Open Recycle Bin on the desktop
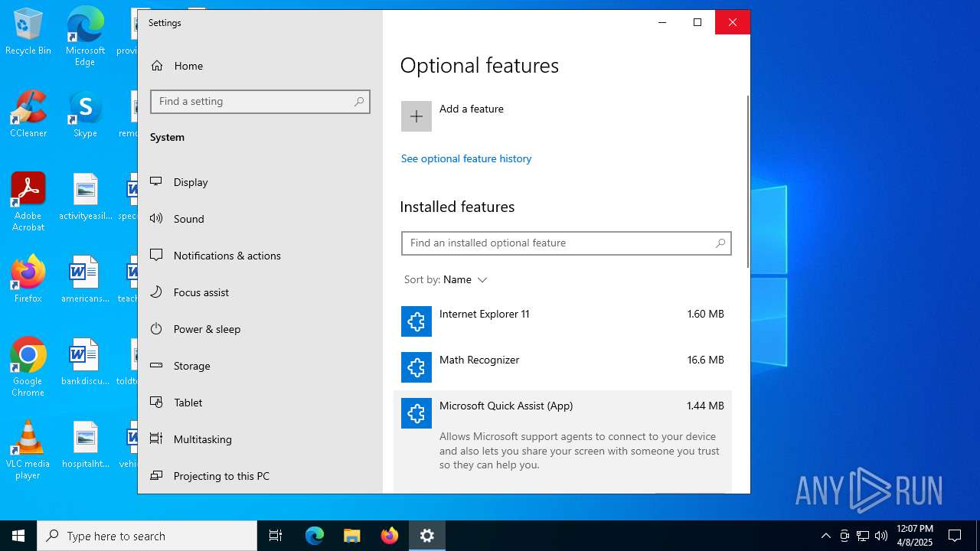This screenshot has height=551, width=980. (x=28, y=32)
